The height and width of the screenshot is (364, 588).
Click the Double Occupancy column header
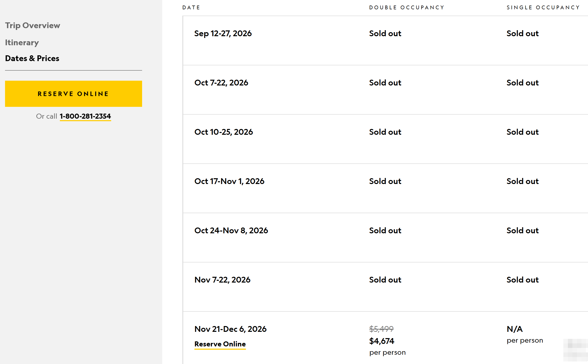(x=407, y=8)
